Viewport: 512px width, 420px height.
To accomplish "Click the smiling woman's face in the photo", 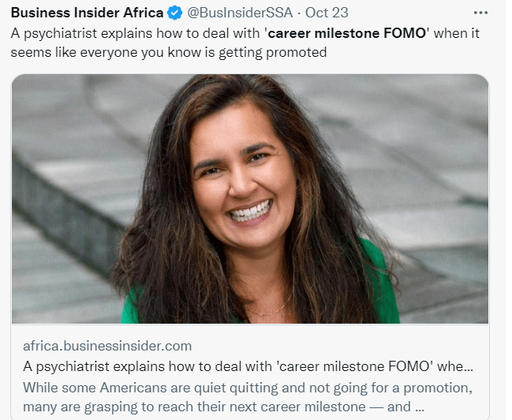I will pyautogui.click(x=237, y=178).
